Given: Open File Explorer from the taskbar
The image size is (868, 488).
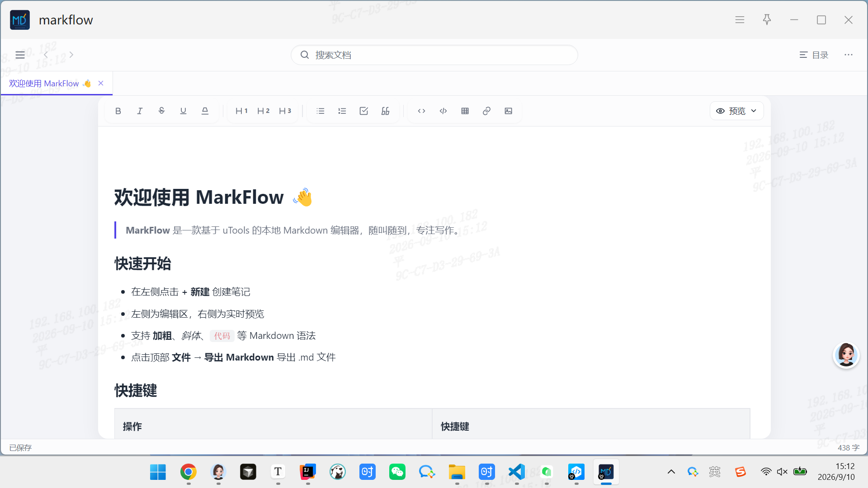Looking at the screenshot, I should pyautogui.click(x=457, y=472).
